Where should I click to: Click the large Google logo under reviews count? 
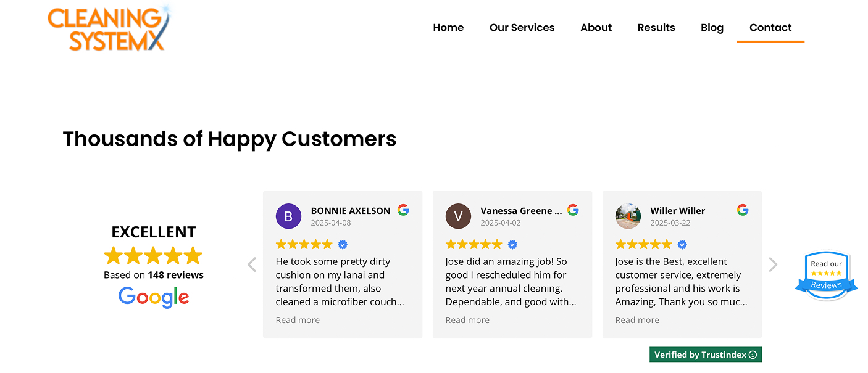tap(154, 297)
